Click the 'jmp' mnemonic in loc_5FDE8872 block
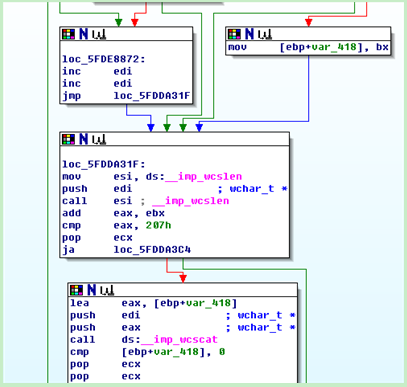Image resolution: width=407 pixels, height=387 pixels. [x=71, y=96]
